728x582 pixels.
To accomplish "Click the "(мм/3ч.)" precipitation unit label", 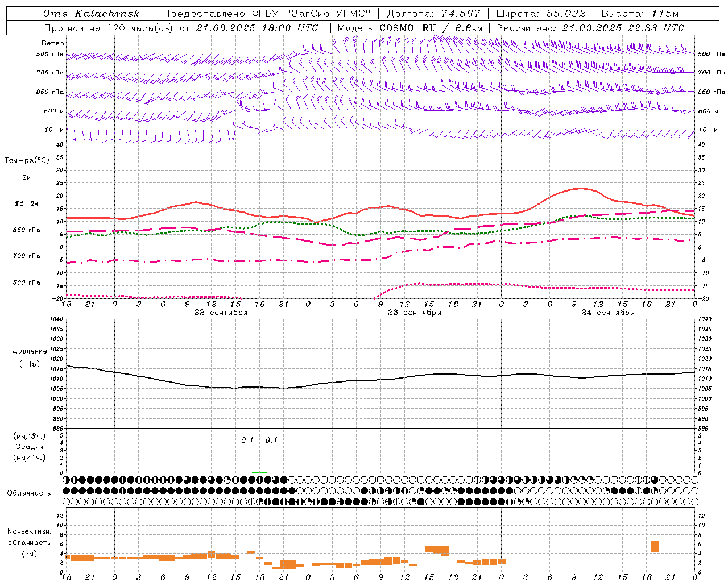I will pyautogui.click(x=30, y=436).
